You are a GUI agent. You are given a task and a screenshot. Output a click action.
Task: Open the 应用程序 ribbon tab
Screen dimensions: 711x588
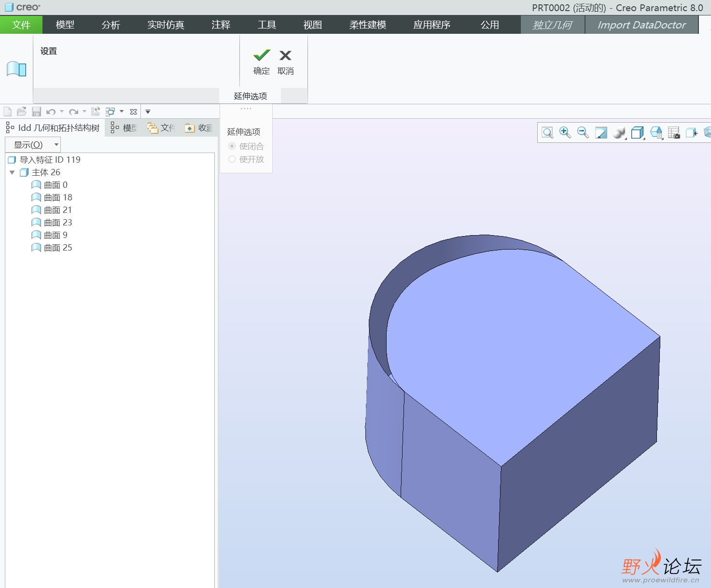432,25
